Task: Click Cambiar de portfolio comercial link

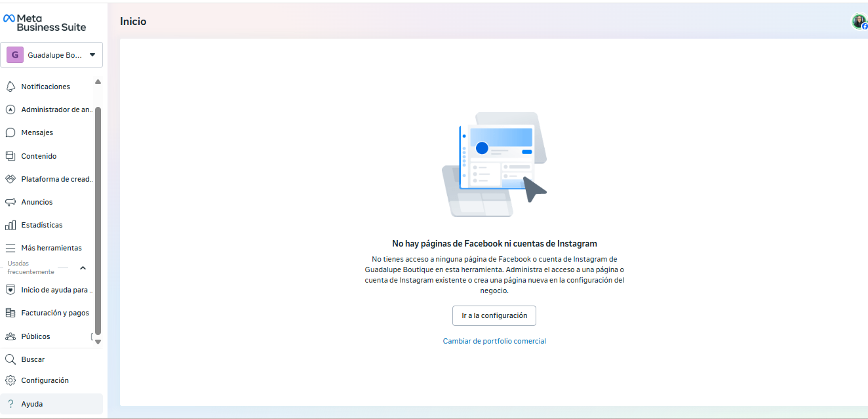Action: [x=494, y=341]
